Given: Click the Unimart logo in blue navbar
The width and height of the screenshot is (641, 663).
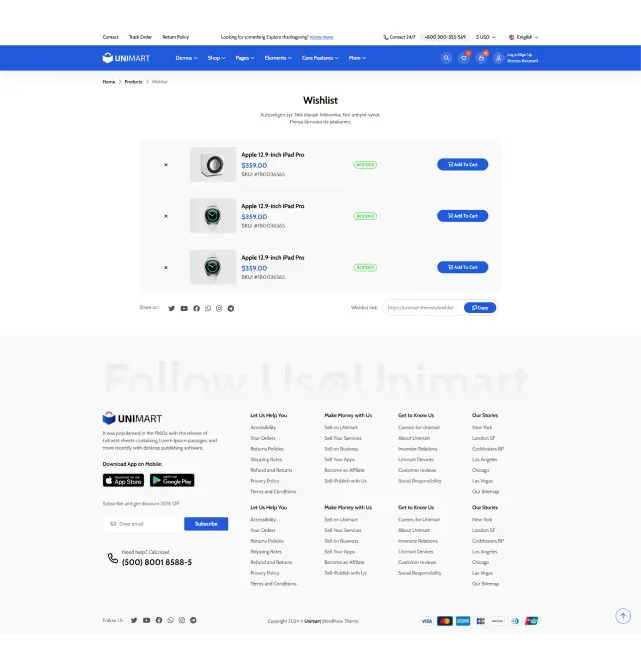Looking at the screenshot, I should point(126,58).
